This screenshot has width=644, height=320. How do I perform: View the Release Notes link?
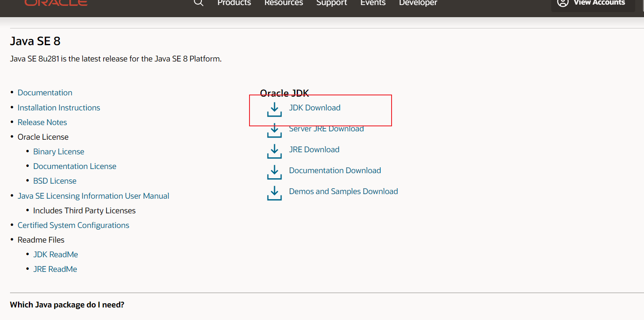[x=42, y=122]
